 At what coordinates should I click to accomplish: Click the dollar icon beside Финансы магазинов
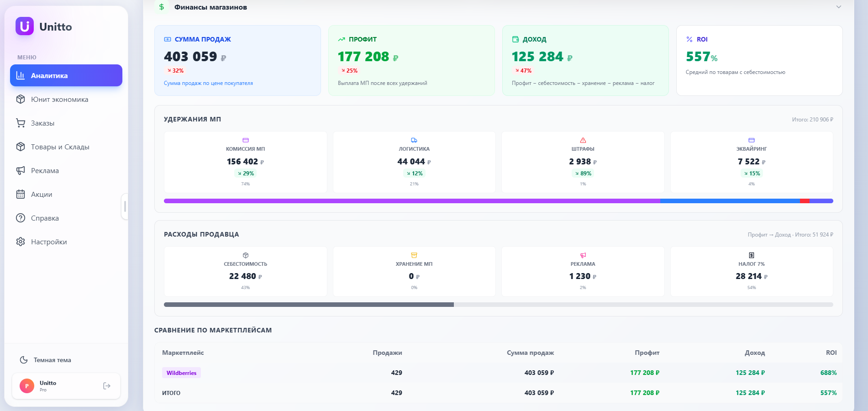[x=162, y=7]
